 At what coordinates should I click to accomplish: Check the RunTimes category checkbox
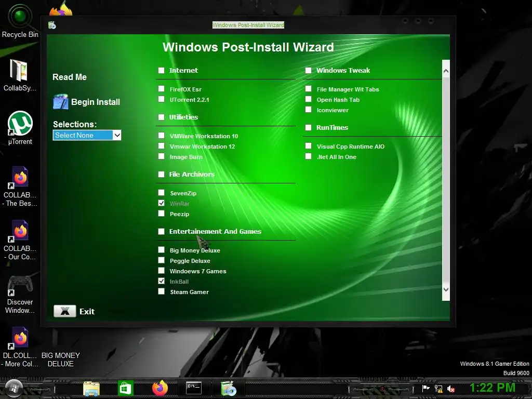[x=308, y=128]
